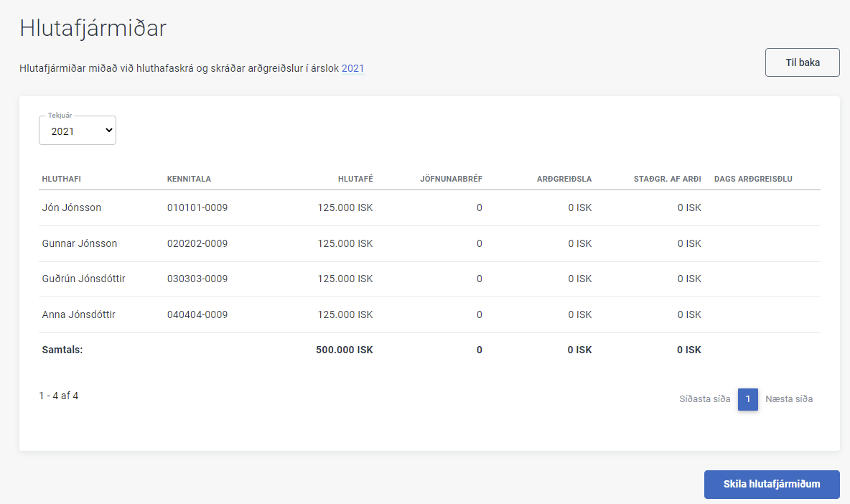Click Gunnar Jónsson's 125.000 ISK hlutafé

tap(345, 243)
